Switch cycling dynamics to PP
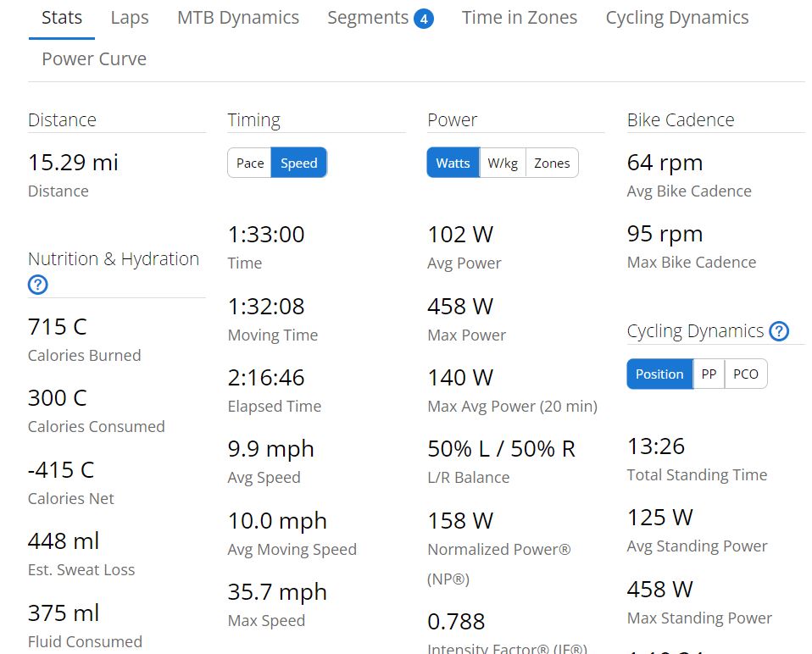812x654 pixels. 708,374
